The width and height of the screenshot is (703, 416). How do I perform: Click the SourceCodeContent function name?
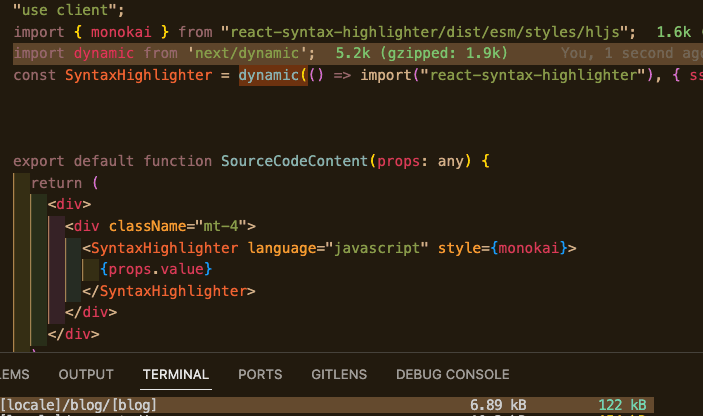[x=294, y=161]
